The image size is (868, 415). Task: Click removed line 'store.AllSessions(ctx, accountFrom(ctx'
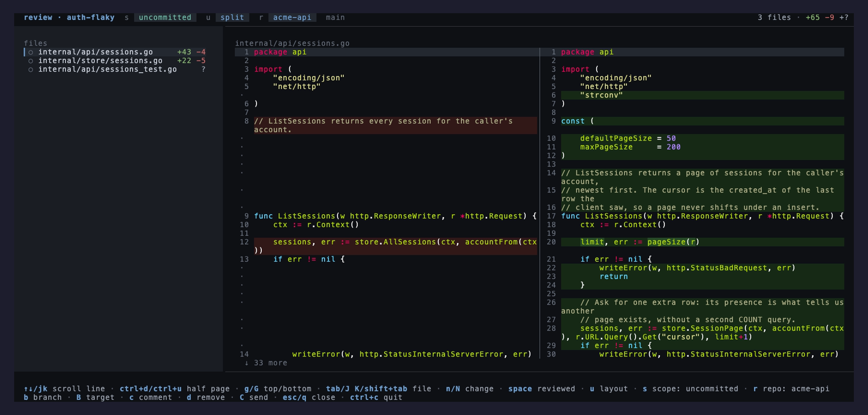point(395,246)
